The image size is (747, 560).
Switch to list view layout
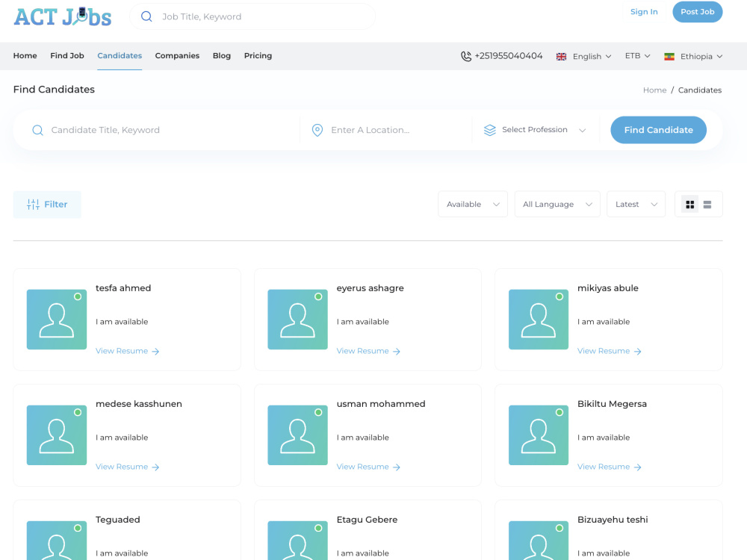(x=707, y=205)
